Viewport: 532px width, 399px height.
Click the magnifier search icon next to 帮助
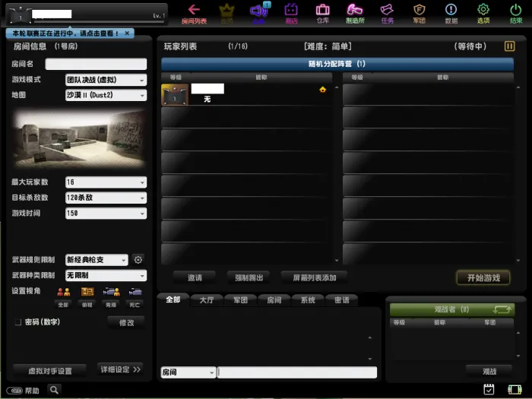pyautogui.click(x=54, y=390)
